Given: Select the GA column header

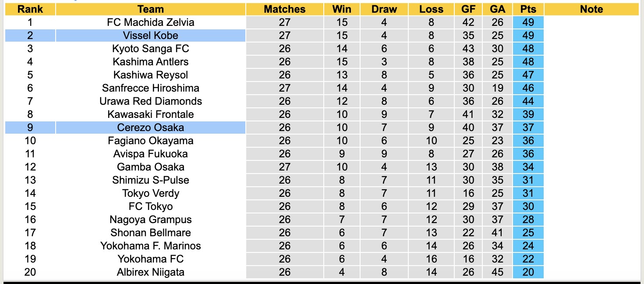Looking at the screenshot, I should click(x=498, y=9).
